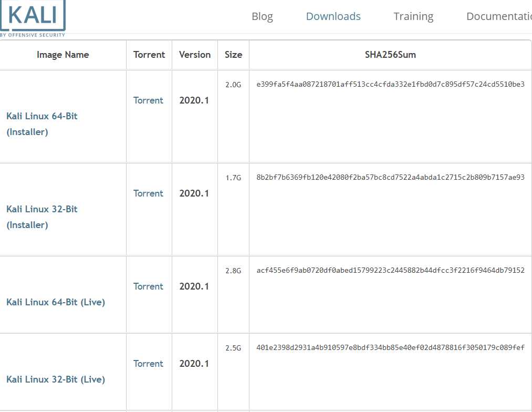The image size is (532, 412).
Task: Click version 2020.1 in 32-Bit Live row
Action: click(x=194, y=364)
